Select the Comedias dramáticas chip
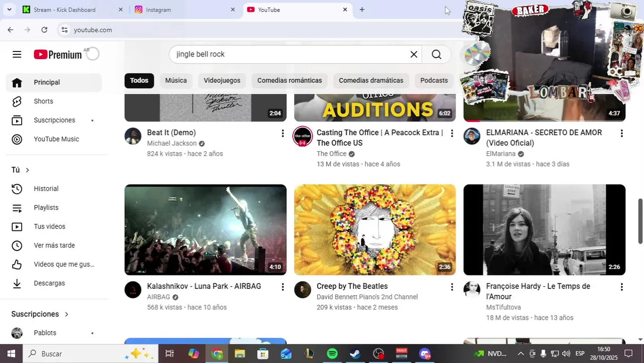The height and width of the screenshot is (363, 644). pyautogui.click(x=371, y=80)
